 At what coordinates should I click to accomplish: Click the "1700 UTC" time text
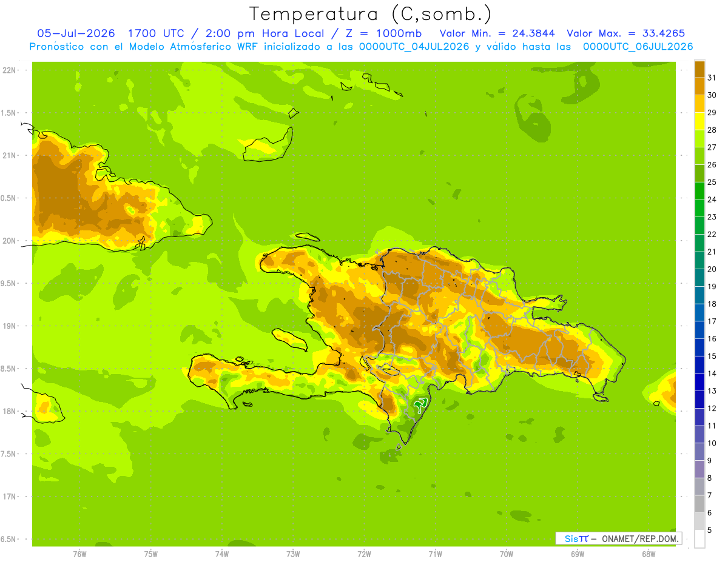[x=156, y=33]
